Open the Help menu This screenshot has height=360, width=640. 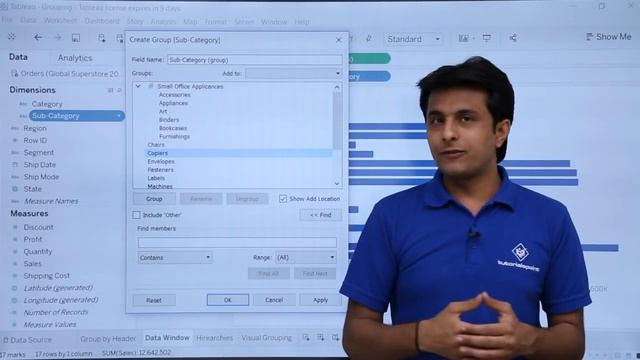[302, 22]
